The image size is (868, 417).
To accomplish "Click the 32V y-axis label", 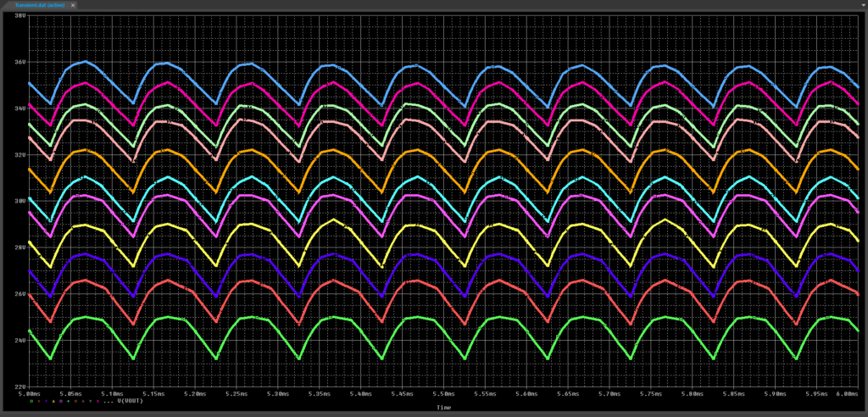I will click(19, 154).
